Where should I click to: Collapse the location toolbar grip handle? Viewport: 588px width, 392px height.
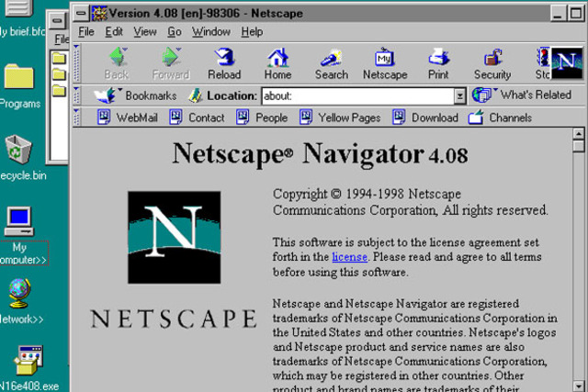pyautogui.click(x=76, y=95)
